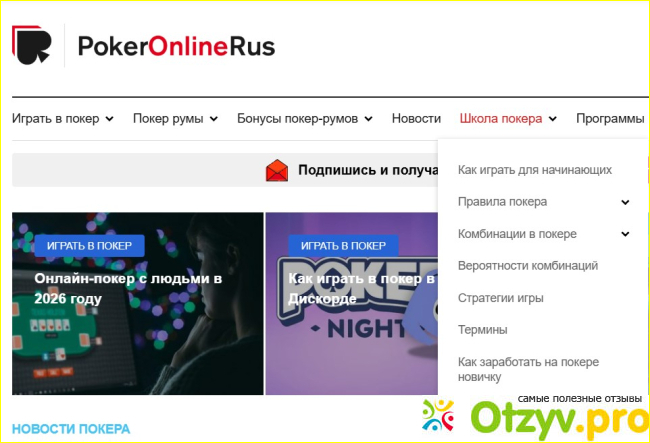Image resolution: width=650 pixels, height=443 pixels.
Task: Expand the Играть в покер chevron
Action: click(x=109, y=119)
